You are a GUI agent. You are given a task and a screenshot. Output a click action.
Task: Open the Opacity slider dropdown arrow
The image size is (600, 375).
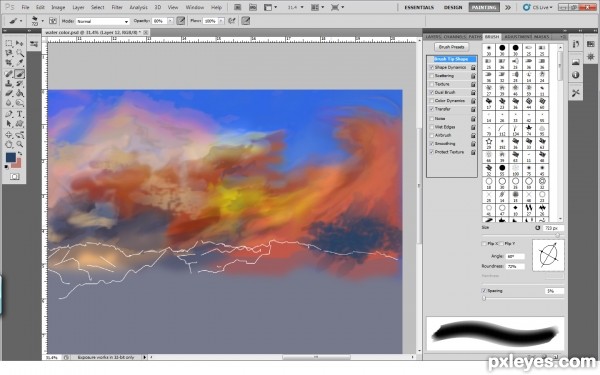[170, 21]
